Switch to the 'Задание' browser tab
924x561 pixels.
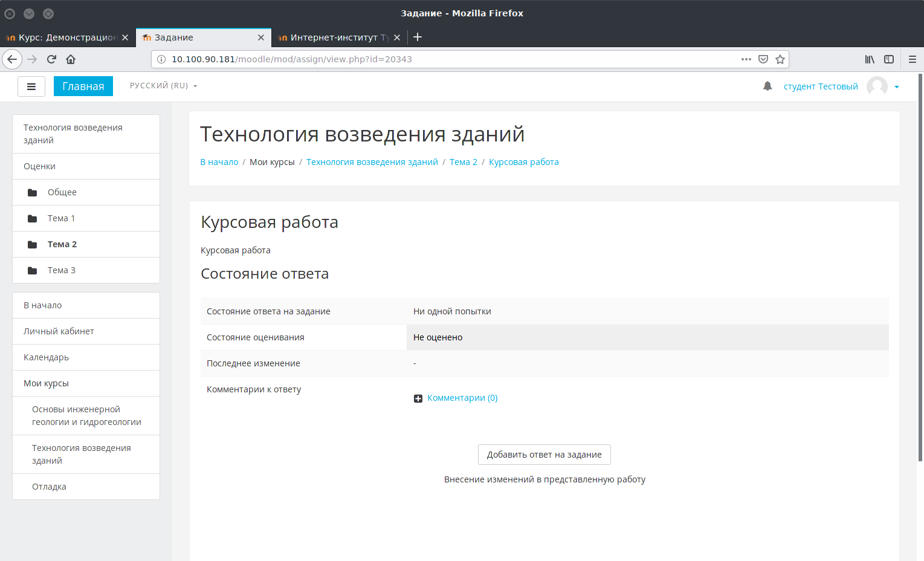pyautogui.click(x=204, y=37)
